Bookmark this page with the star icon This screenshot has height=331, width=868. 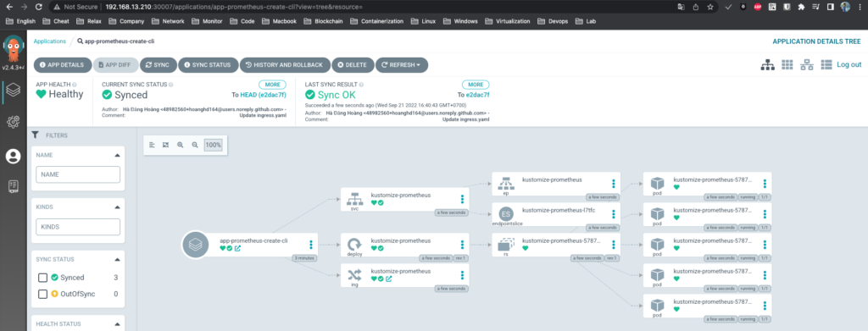(x=710, y=7)
